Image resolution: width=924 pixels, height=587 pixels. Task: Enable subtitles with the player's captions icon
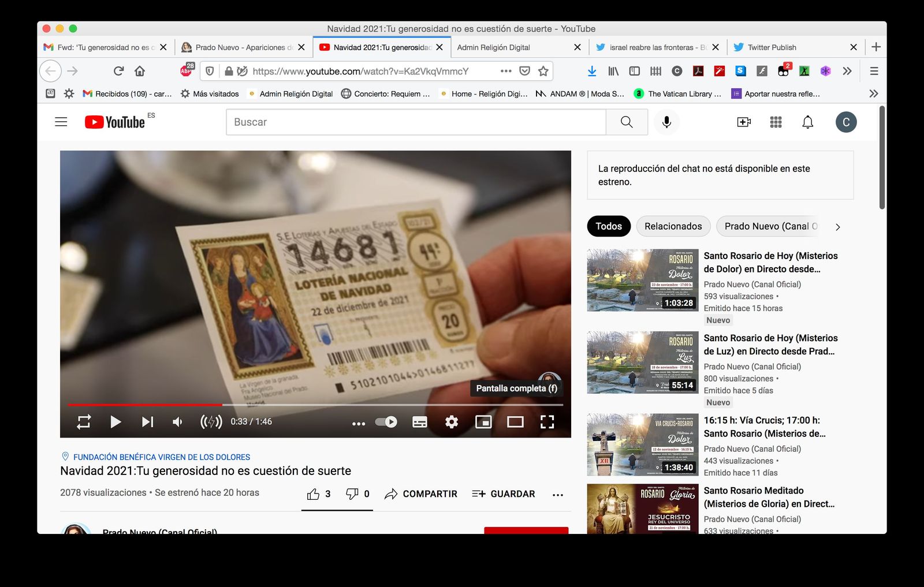pyautogui.click(x=419, y=422)
